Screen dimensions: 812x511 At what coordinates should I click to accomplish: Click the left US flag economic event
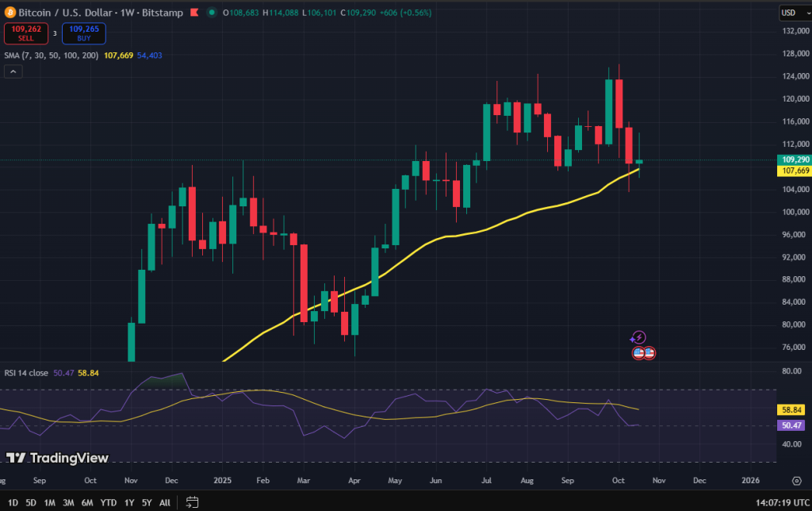[638, 353]
